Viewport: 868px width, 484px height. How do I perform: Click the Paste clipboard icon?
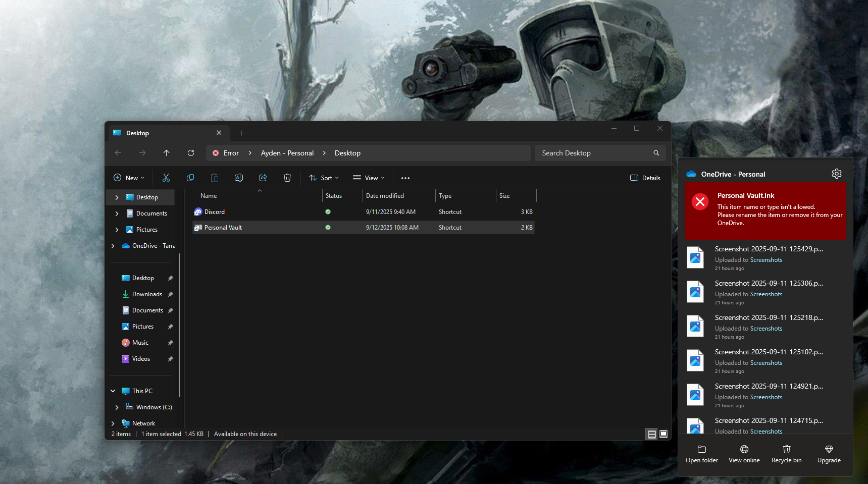point(215,178)
